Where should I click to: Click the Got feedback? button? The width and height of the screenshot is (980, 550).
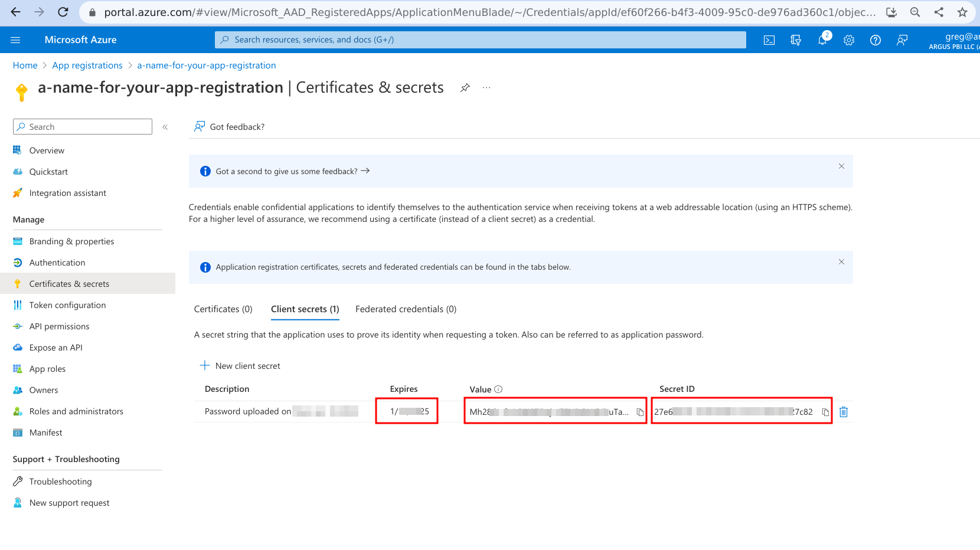tap(230, 127)
